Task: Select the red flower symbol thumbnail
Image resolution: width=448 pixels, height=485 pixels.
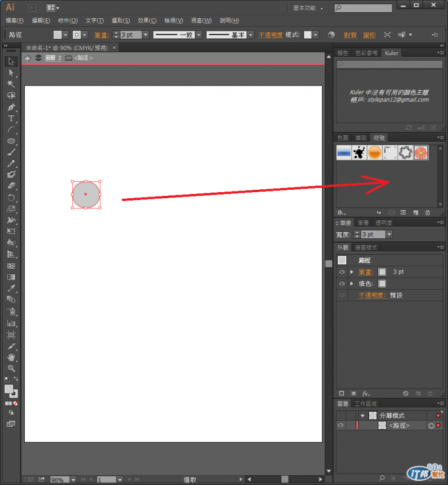Action: [x=421, y=153]
